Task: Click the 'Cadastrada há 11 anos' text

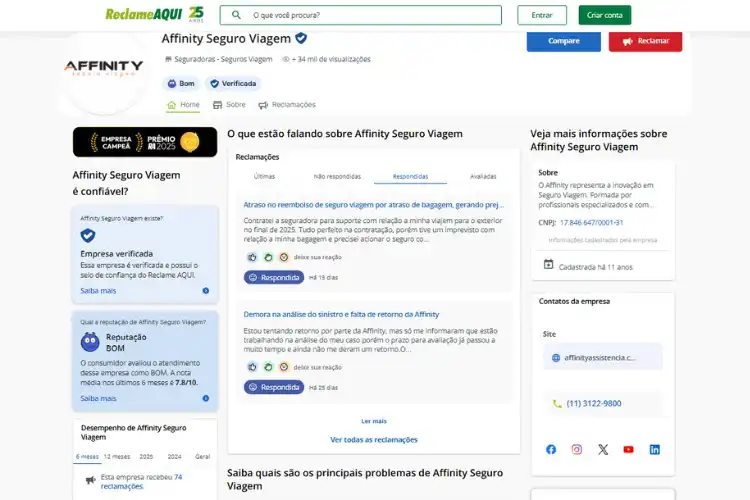Action: tap(596, 267)
